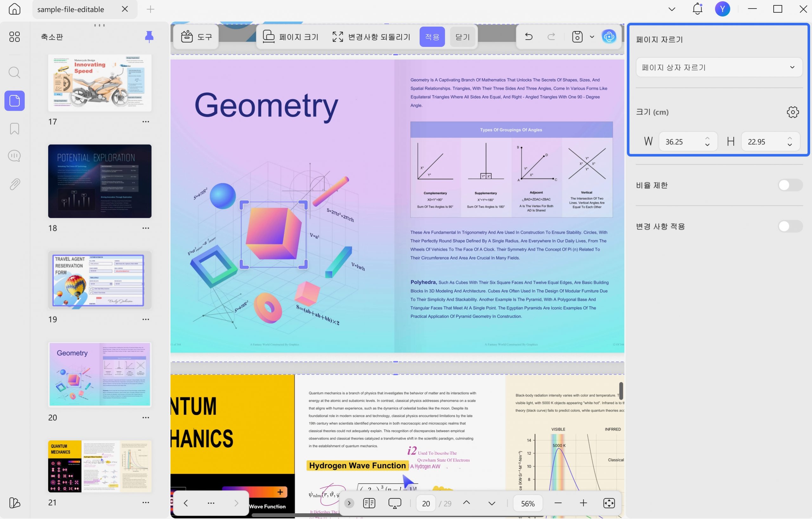
Task: Click the vertical scrollbar handle
Action: (x=621, y=391)
